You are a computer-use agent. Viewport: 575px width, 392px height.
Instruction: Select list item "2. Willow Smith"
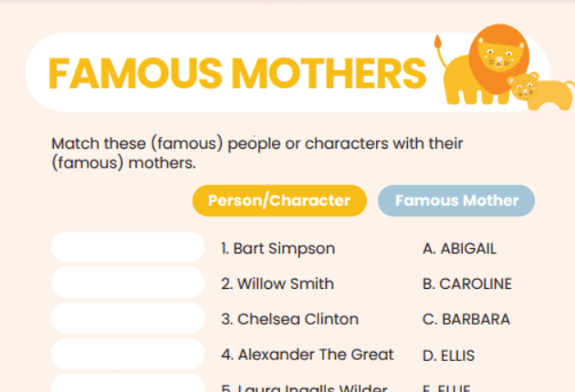click(x=277, y=284)
